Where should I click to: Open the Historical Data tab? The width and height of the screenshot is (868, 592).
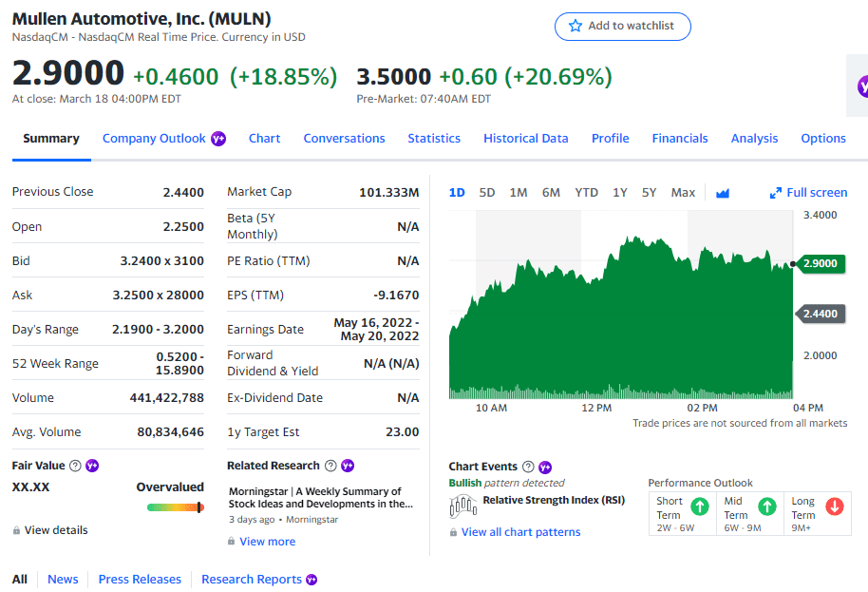pos(526,139)
